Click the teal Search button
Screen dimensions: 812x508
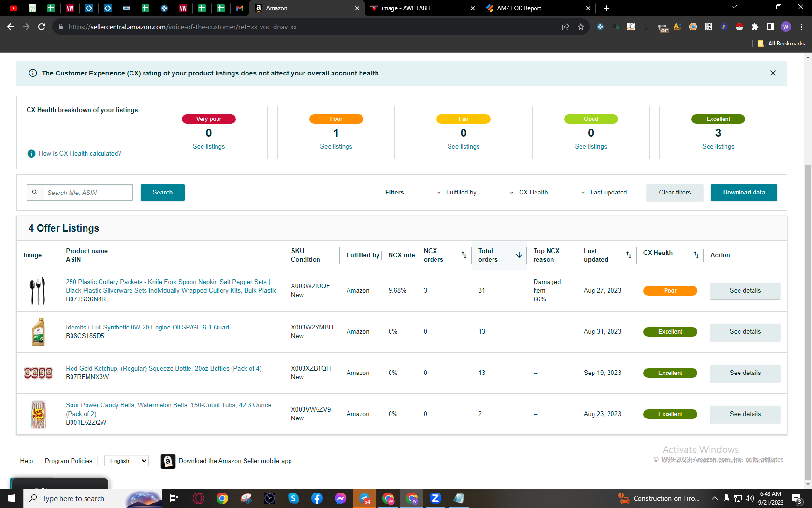[x=162, y=193]
